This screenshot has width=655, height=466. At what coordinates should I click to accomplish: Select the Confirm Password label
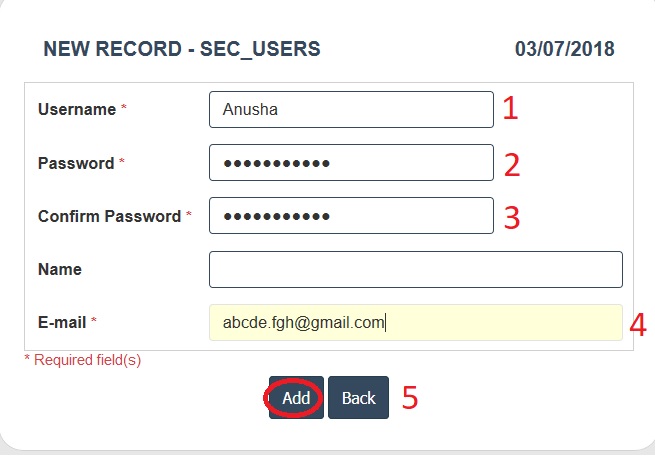(x=109, y=216)
